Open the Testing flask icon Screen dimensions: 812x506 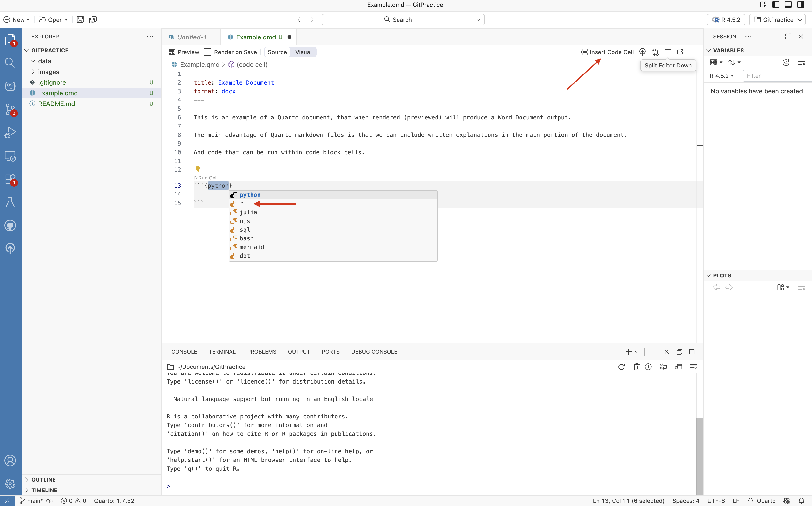pos(10,202)
